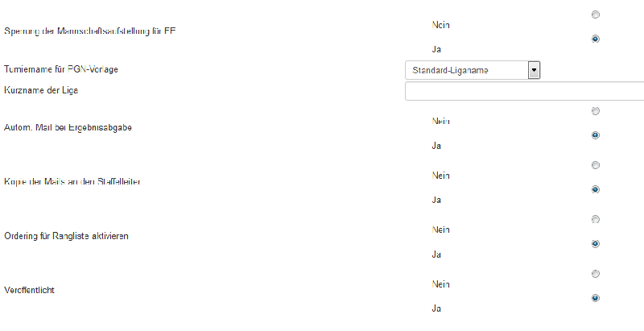Viewport: 644px width, 331px height.
Task: Click the Sperrung der Mannschaftsaufstellung label
Action: [90, 32]
